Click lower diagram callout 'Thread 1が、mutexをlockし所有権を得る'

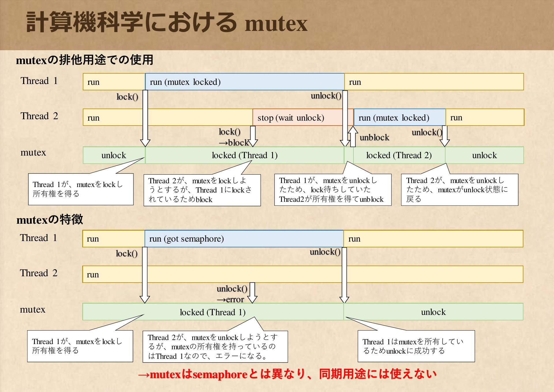[x=80, y=346]
